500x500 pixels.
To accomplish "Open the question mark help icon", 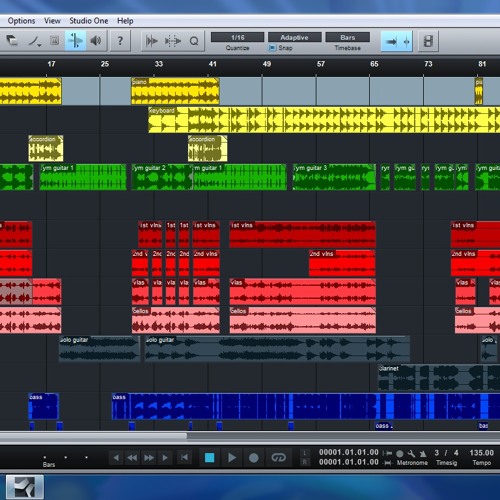I will tap(120, 41).
